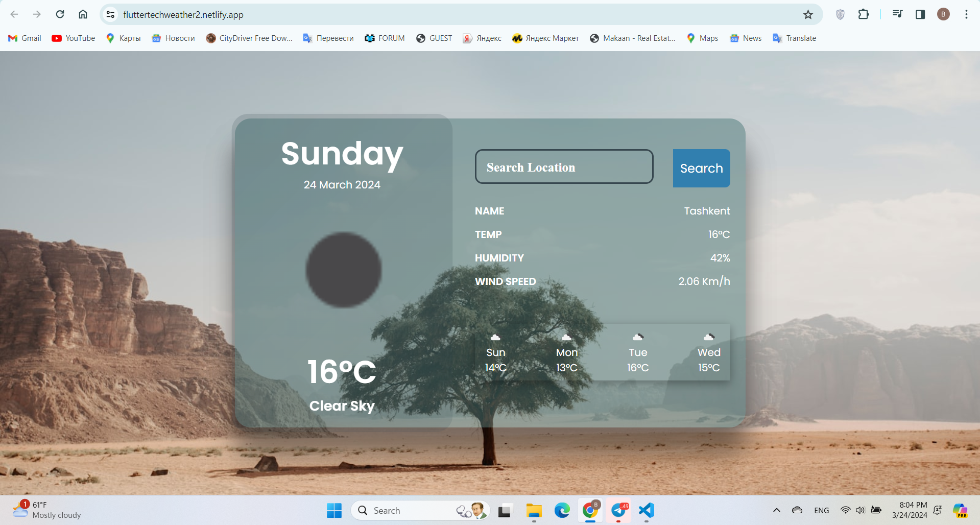This screenshot has height=525, width=980.
Task: Open the News bookmark
Action: pyautogui.click(x=746, y=38)
